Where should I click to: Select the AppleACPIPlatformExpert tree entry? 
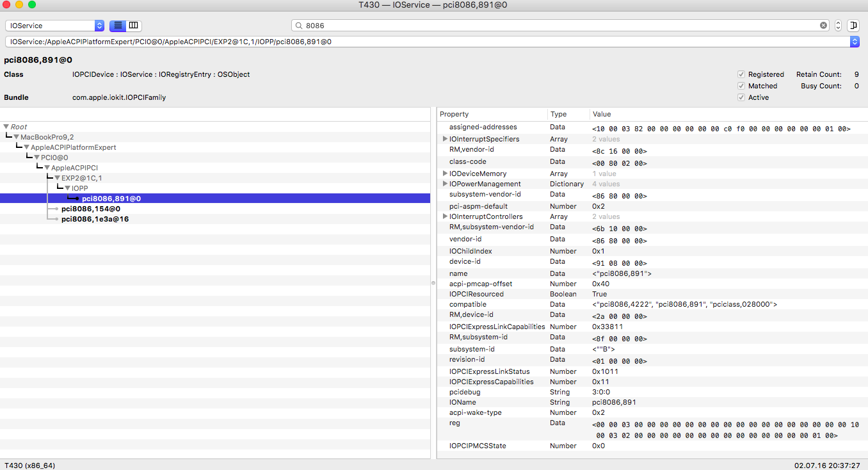point(74,147)
